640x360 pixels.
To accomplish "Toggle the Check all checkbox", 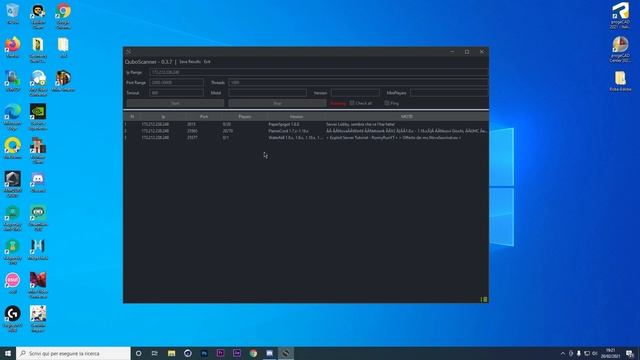I will pos(352,103).
